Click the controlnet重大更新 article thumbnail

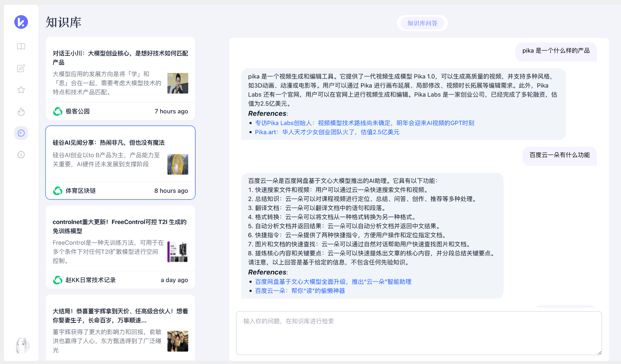(178, 252)
